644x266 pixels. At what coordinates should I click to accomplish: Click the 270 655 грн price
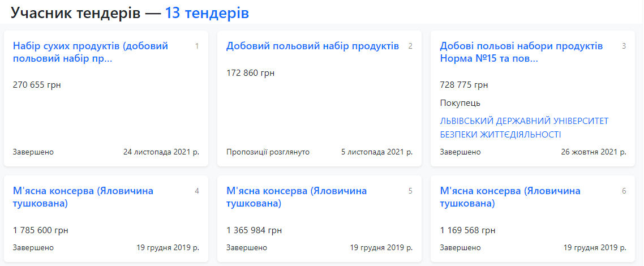tap(37, 85)
